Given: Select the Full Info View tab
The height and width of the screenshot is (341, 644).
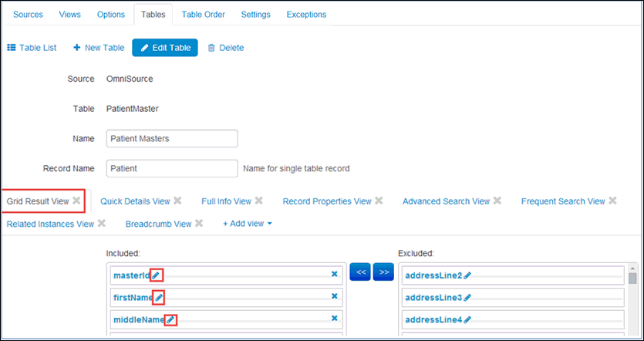Looking at the screenshot, I should point(226,201).
